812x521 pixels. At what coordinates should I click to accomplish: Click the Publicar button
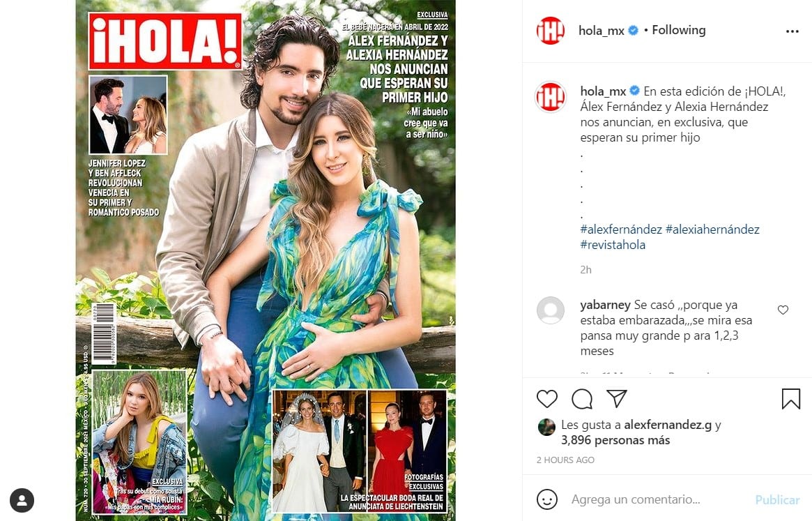(x=777, y=500)
